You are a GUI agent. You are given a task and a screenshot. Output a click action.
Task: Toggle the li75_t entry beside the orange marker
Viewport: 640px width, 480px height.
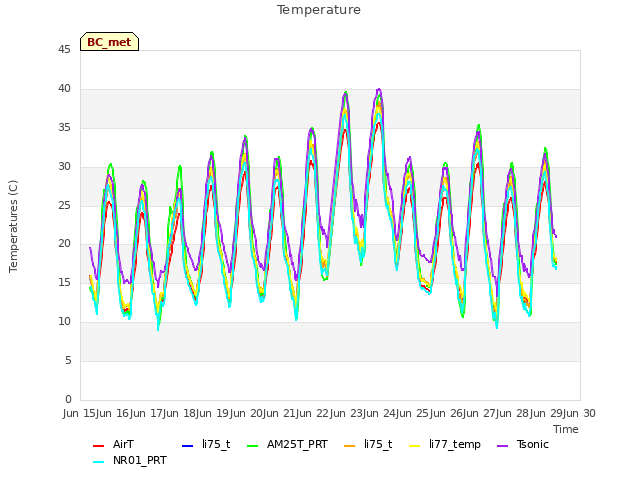tap(378, 444)
